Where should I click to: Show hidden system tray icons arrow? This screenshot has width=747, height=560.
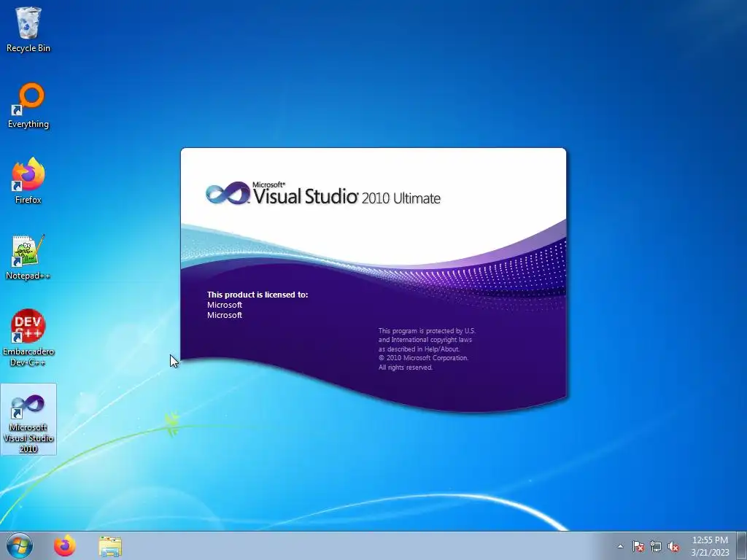tap(620, 546)
